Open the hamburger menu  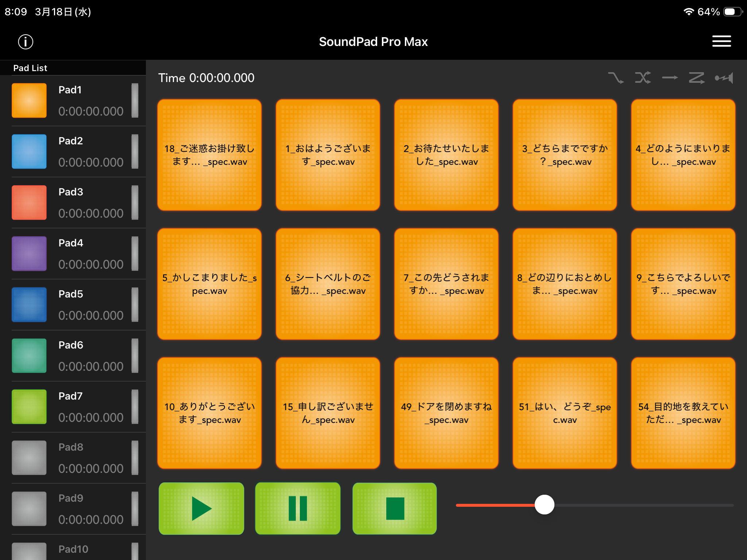(x=721, y=41)
